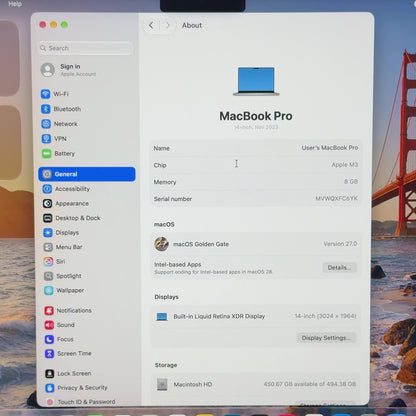
Task: Open the Screen Time hourglass icon
Action: click(x=49, y=353)
